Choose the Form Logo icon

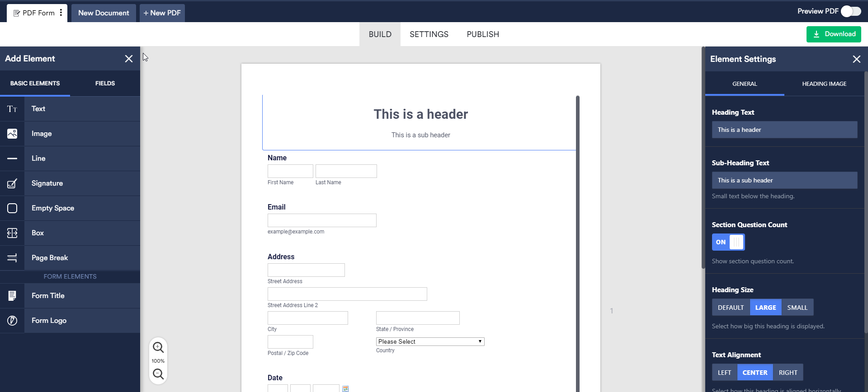12,321
